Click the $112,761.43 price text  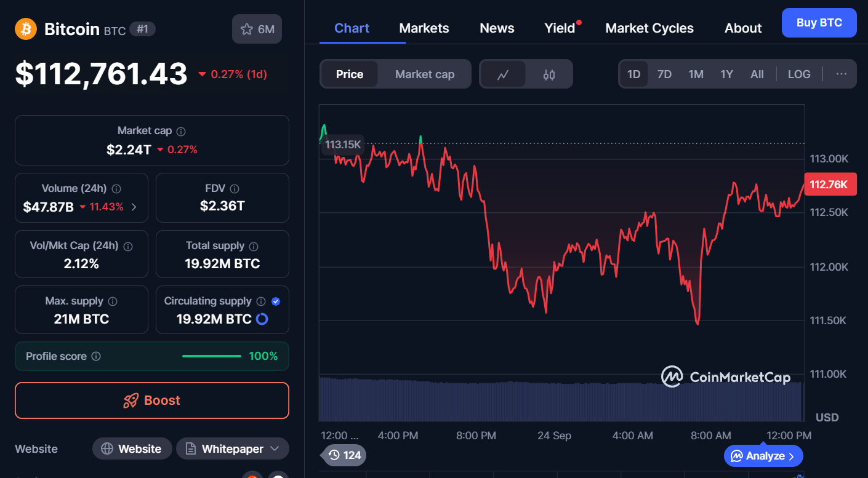tap(101, 74)
